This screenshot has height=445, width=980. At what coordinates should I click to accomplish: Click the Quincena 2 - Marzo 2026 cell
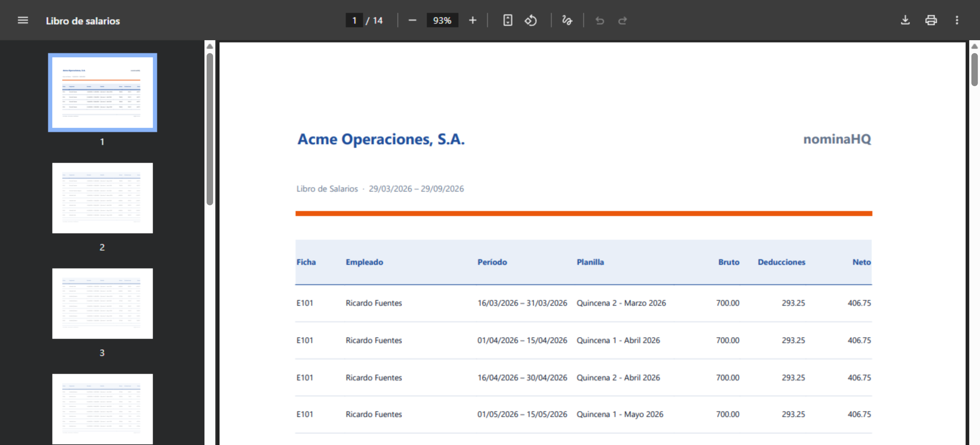click(x=621, y=303)
